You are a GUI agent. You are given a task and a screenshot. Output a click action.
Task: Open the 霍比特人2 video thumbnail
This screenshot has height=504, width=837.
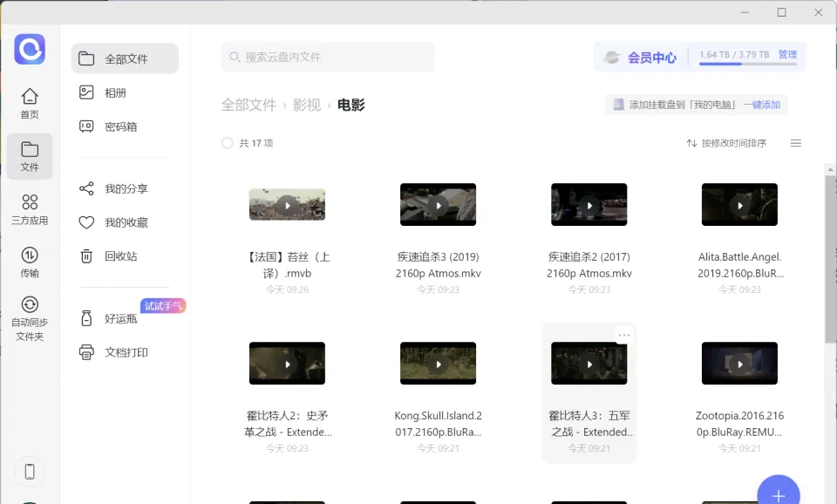[x=287, y=363]
